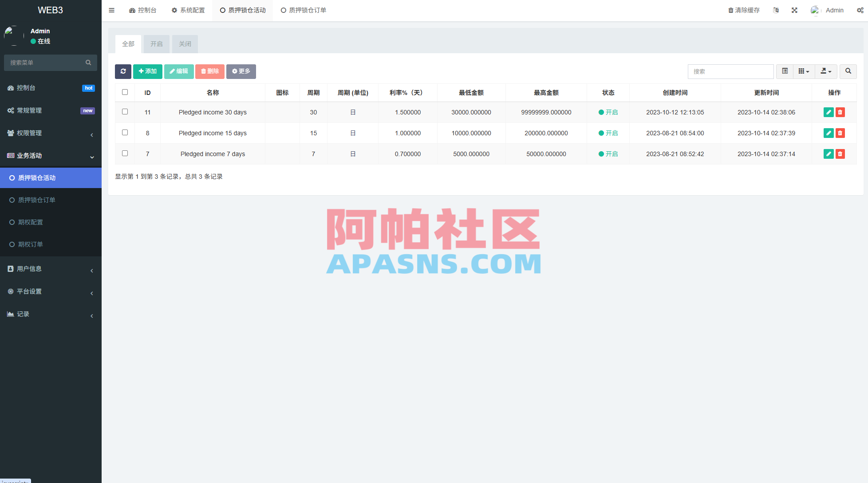Image resolution: width=868 pixels, height=483 pixels.
Task: Open the export data dropdown
Action: pos(826,71)
